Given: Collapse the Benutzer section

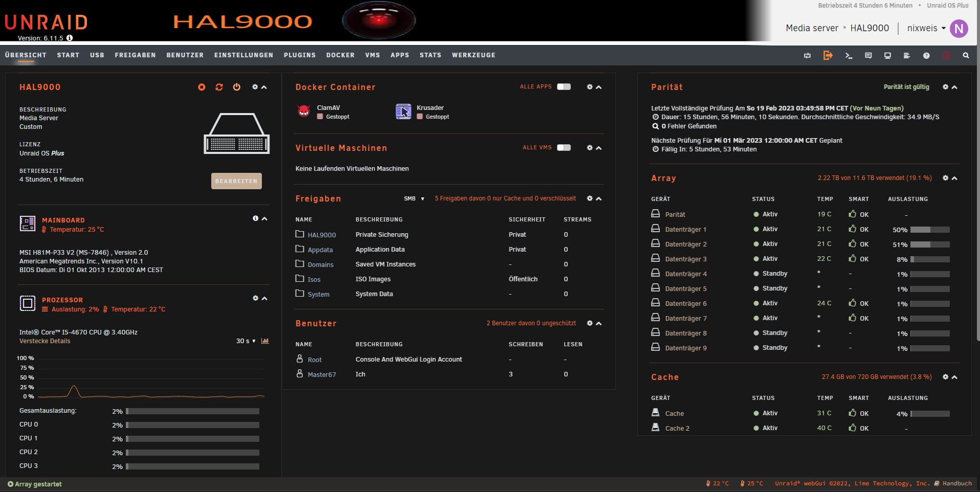Looking at the screenshot, I should [599, 324].
